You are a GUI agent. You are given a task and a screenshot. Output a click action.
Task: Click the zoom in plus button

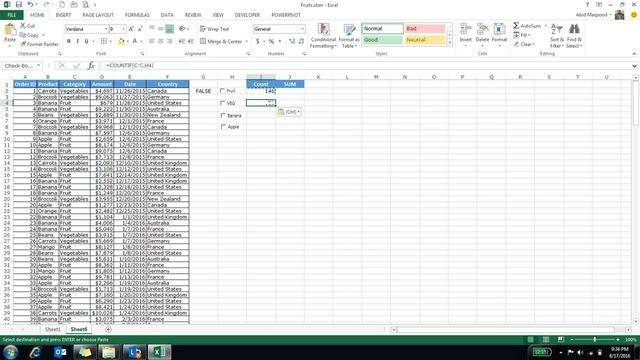618,340
